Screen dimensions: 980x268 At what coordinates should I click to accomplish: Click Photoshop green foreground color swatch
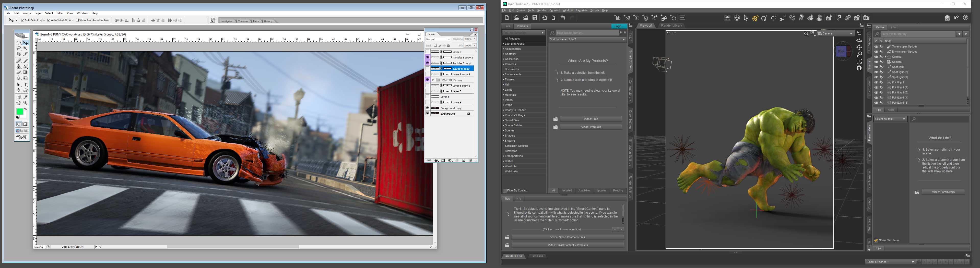click(20, 111)
